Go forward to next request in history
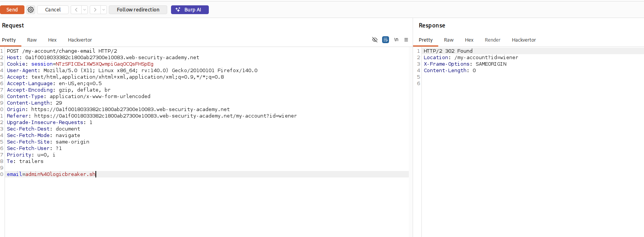Viewport: 644px width, 237px height. pyautogui.click(x=95, y=10)
